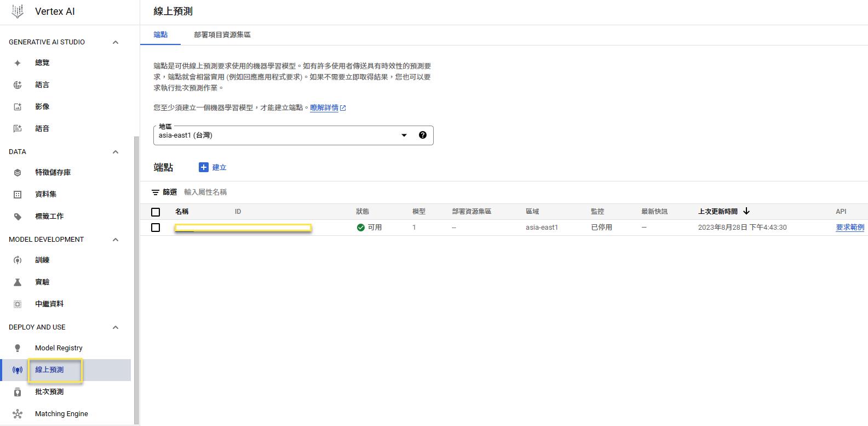Viewport: 868px width, 426px height.
Task: Collapse the DEPLOY AND USE section
Action: click(116, 327)
